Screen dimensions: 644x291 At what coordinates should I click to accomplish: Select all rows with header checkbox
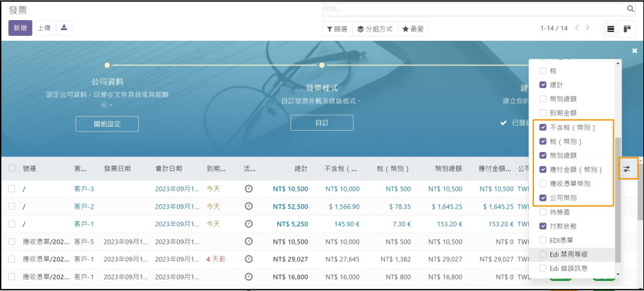(11, 168)
